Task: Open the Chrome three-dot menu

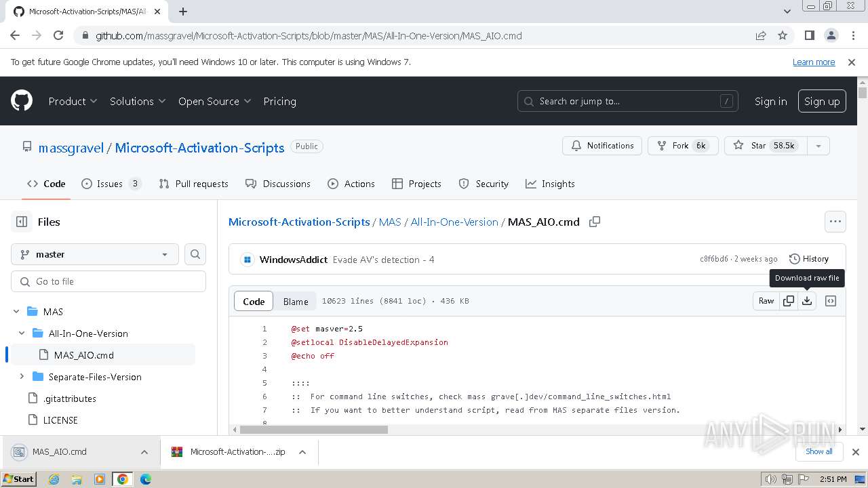Action: click(852, 36)
